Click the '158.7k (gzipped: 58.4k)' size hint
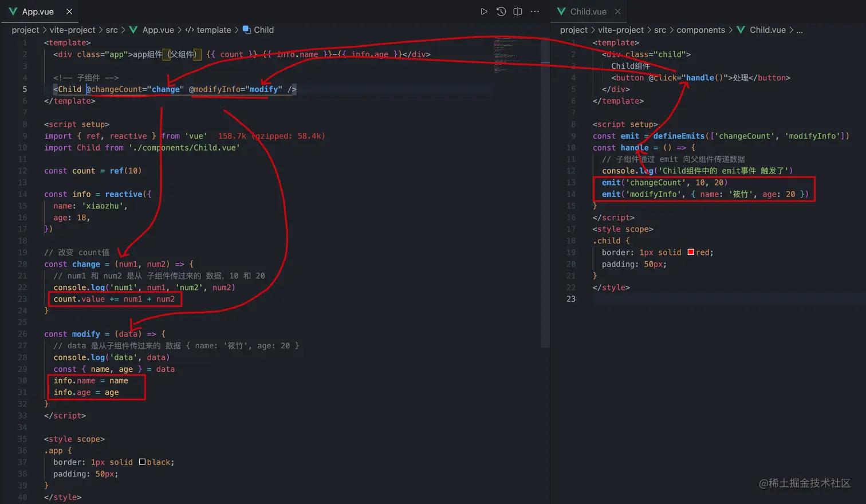866x504 pixels. [x=271, y=136]
